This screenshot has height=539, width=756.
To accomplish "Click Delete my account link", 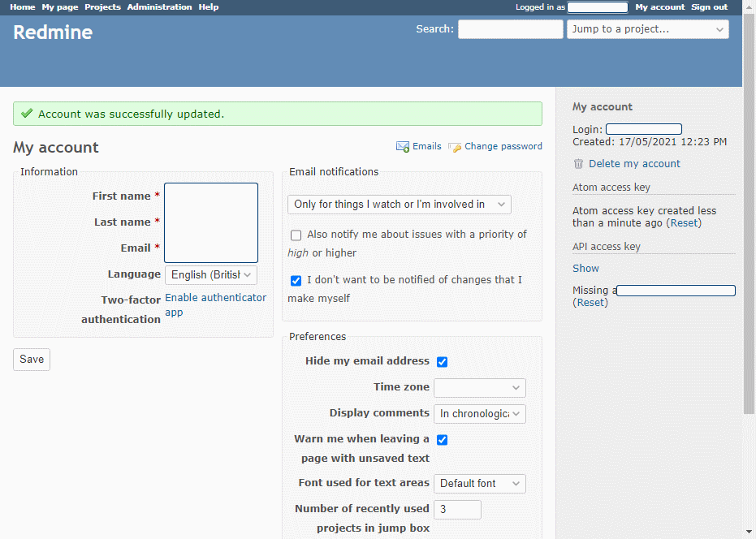I will pyautogui.click(x=634, y=164).
